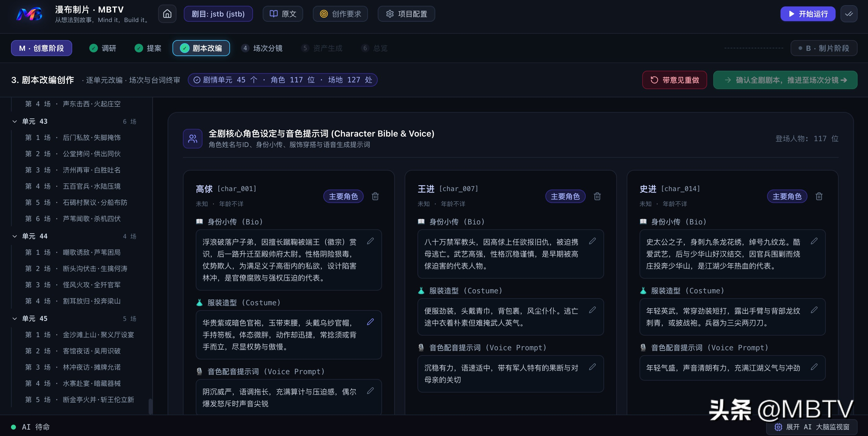The image size is (868, 436).
Task: Confirm script and advance to 场次分镜
Action: pos(785,80)
